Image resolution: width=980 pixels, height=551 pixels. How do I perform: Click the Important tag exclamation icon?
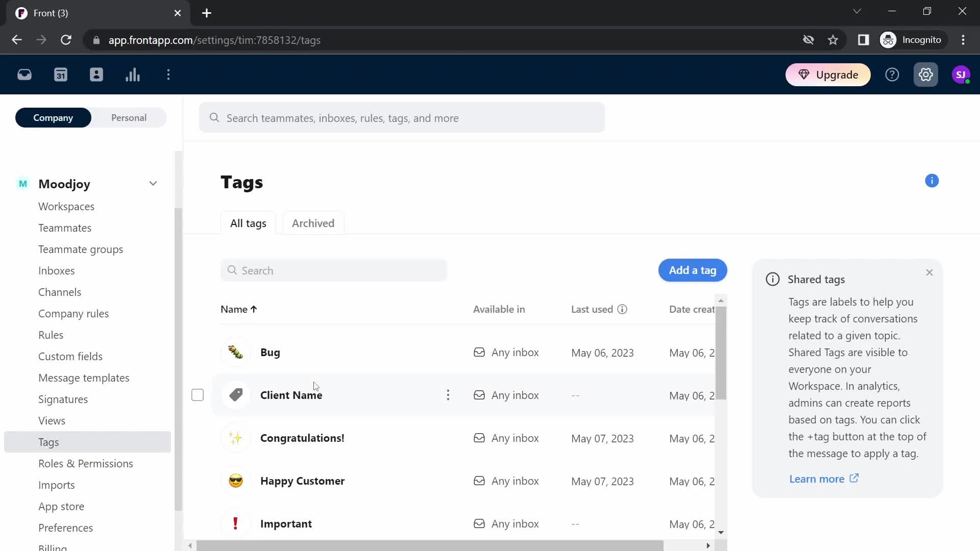[236, 523]
